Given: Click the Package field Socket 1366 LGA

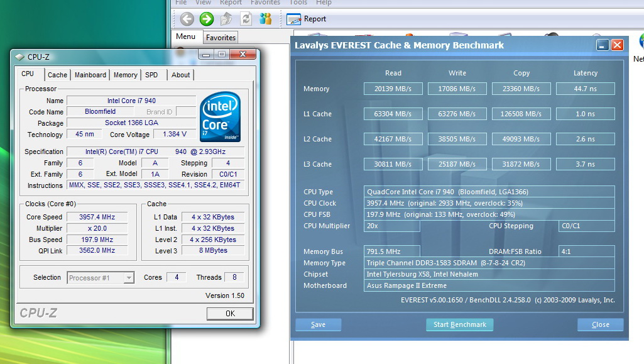Looking at the screenshot, I should tap(131, 123).
